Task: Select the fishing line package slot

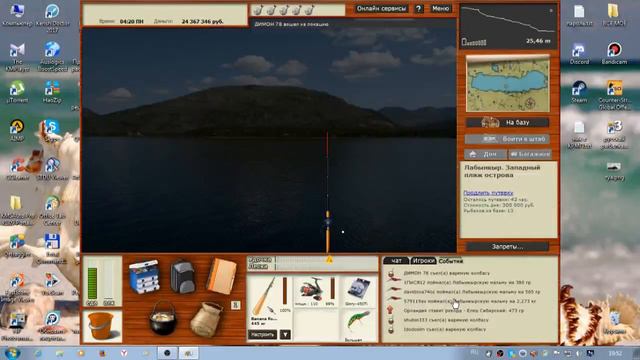Action: pos(358,291)
